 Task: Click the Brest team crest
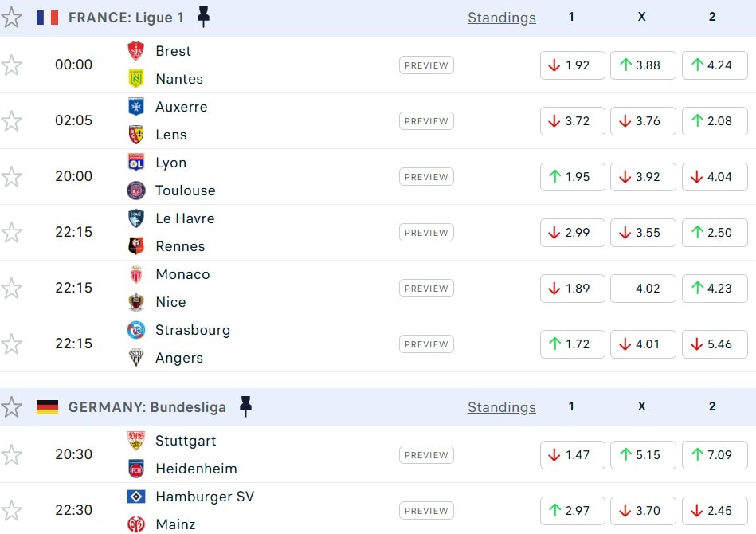(136, 51)
